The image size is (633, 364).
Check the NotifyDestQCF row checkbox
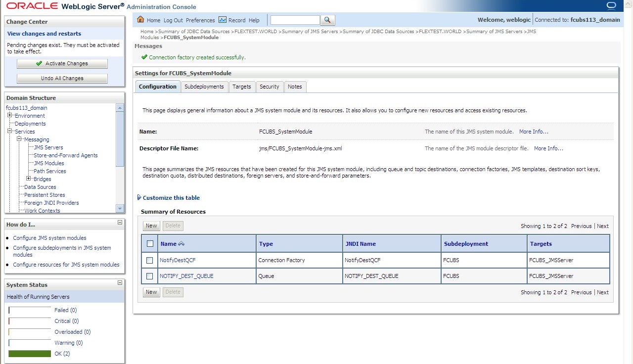coord(150,260)
